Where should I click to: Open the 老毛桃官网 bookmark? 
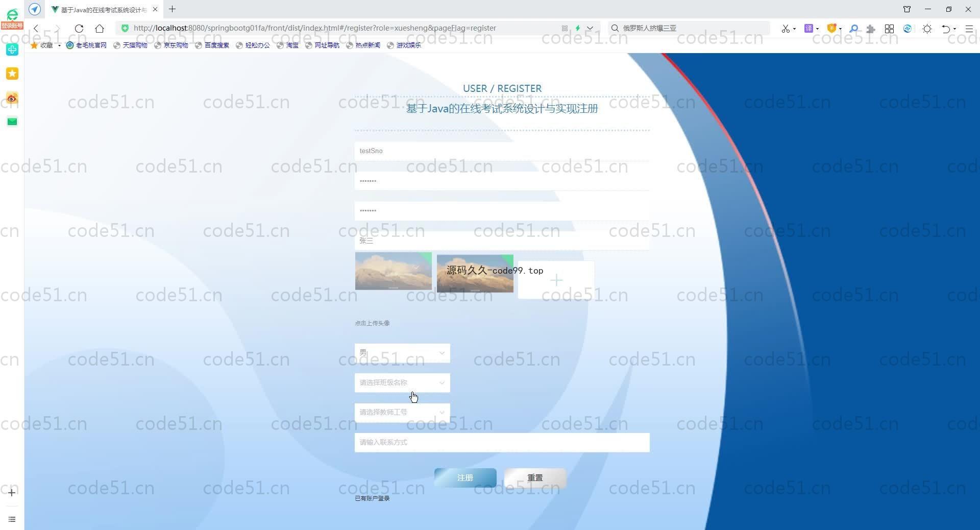(x=86, y=45)
